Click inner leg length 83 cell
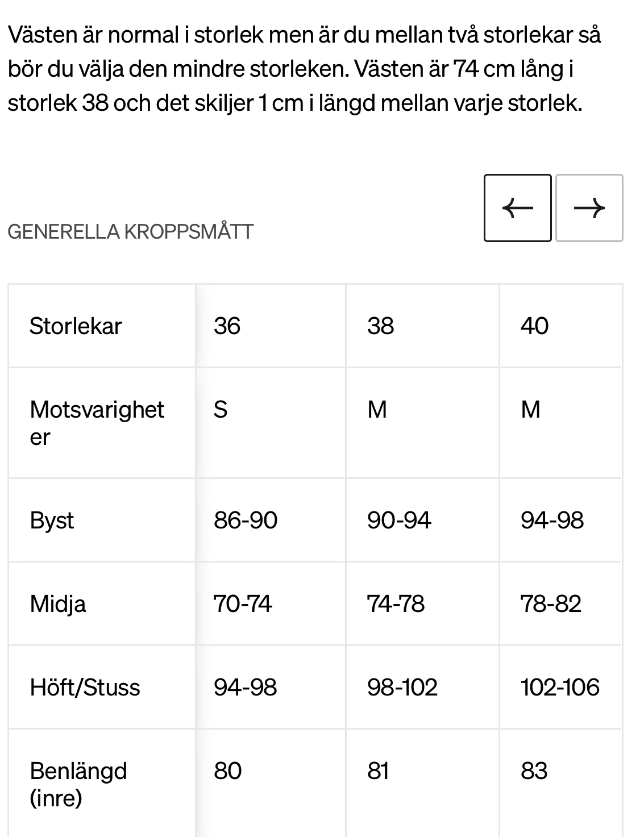 coord(560,784)
